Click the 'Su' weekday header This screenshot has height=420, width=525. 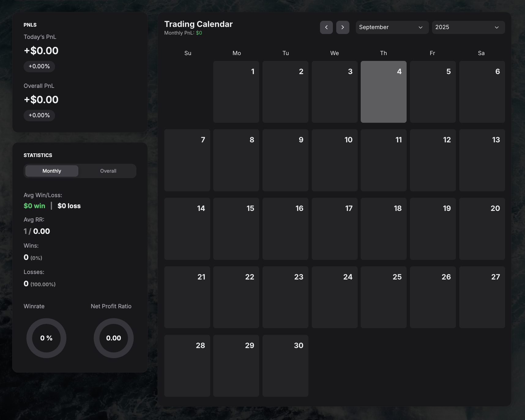coord(188,53)
